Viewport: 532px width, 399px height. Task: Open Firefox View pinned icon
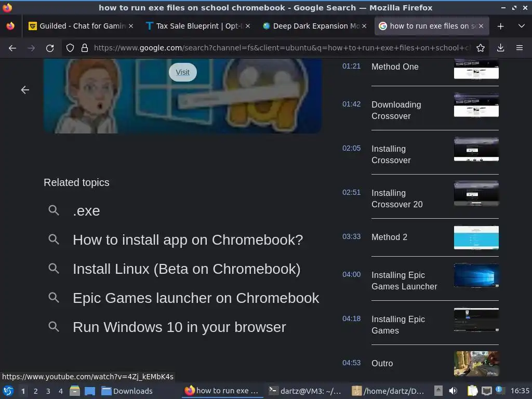point(10,26)
